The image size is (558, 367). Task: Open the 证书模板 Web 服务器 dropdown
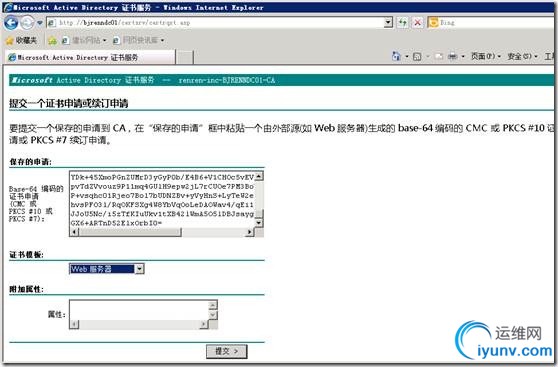(106, 269)
